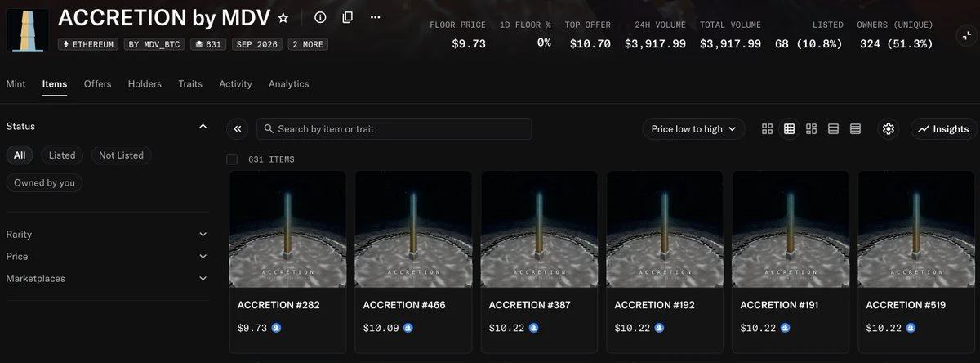
Task: Click the ACCRETION collection avatar image
Action: (x=27, y=29)
